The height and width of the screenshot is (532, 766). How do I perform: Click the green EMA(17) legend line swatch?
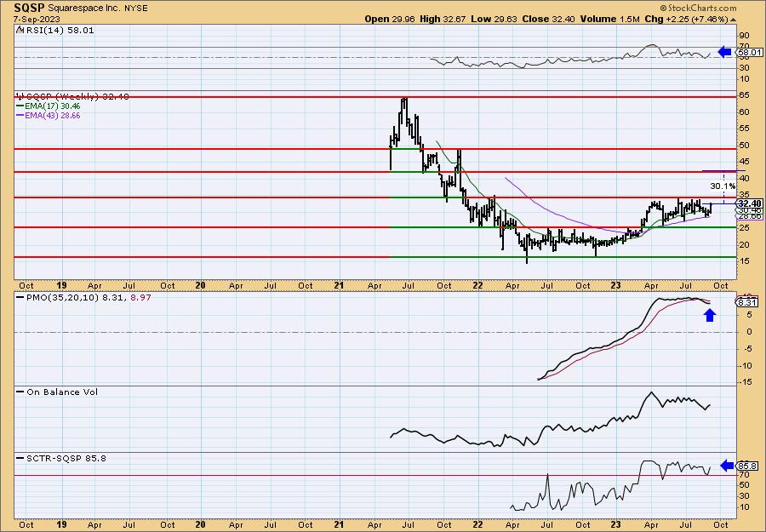pyautogui.click(x=20, y=106)
